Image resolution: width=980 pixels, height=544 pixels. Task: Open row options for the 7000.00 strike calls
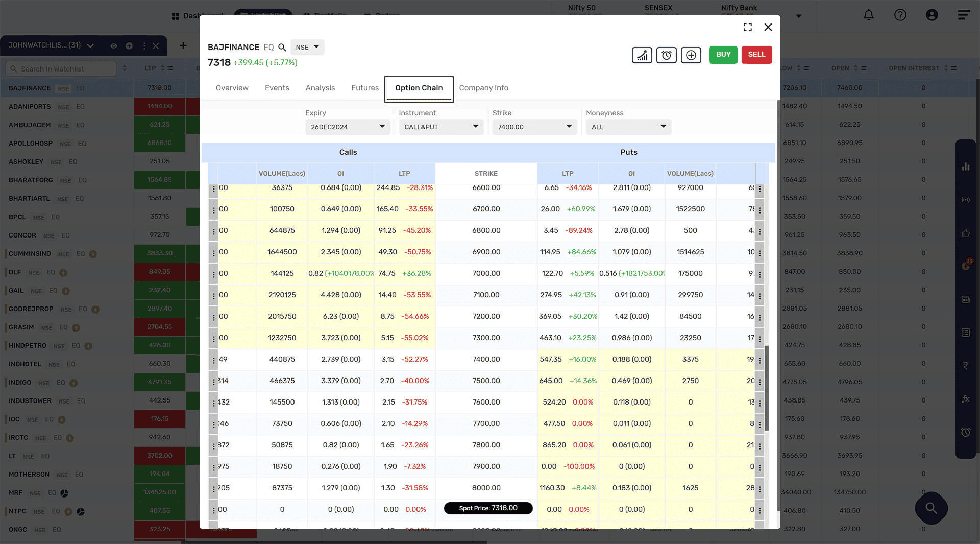click(213, 274)
